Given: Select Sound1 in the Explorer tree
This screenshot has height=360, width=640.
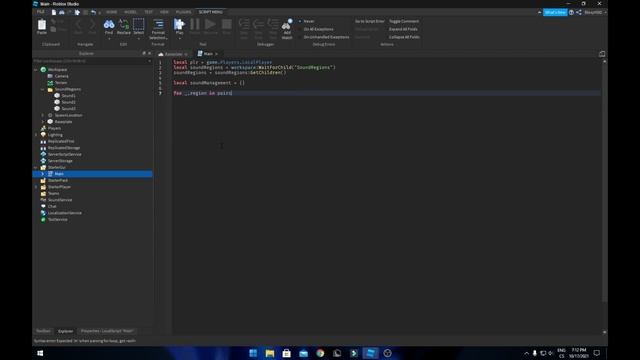Looking at the screenshot, I should coord(68,96).
